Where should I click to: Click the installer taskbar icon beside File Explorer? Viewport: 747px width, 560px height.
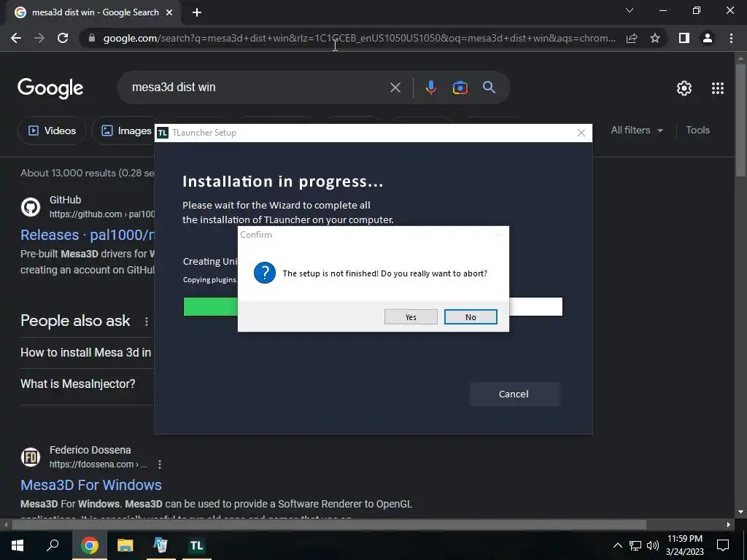click(161, 545)
